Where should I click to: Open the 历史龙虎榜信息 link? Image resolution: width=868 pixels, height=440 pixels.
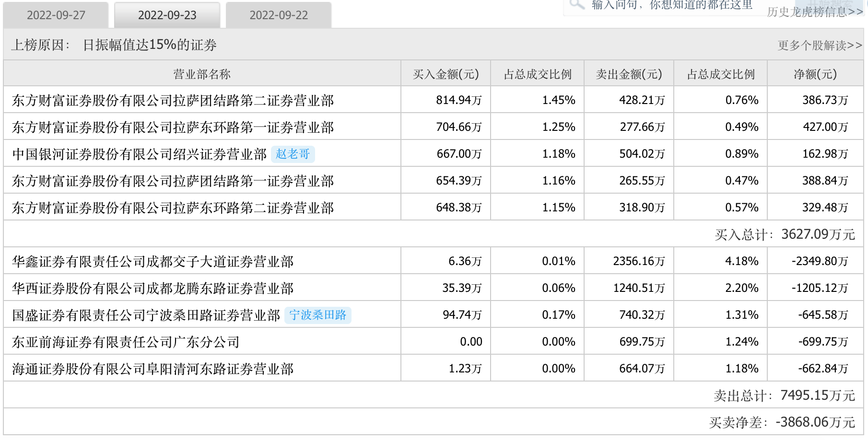click(x=814, y=12)
